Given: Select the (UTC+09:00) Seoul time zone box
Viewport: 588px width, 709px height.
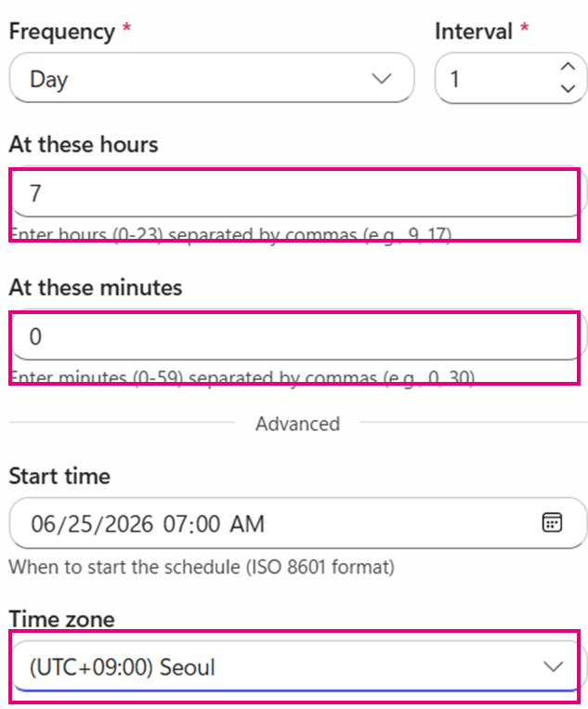Looking at the screenshot, I should (298, 666).
